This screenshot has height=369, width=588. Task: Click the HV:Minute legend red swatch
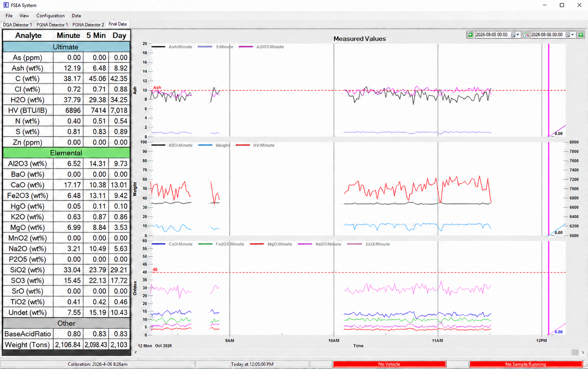pyautogui.click(x=243, y=145)
